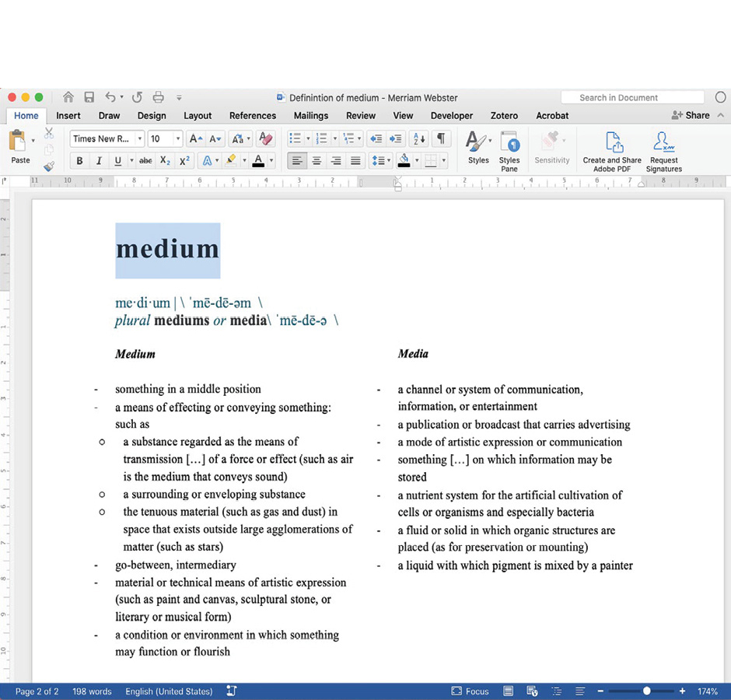Switch to the References tab
The image size is (731, 700).
coord(253,115)
